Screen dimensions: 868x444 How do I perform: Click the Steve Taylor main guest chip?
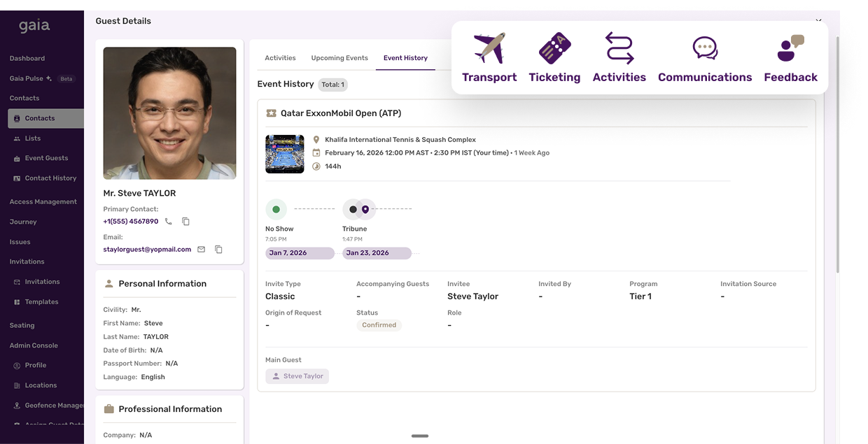point(297,375)
